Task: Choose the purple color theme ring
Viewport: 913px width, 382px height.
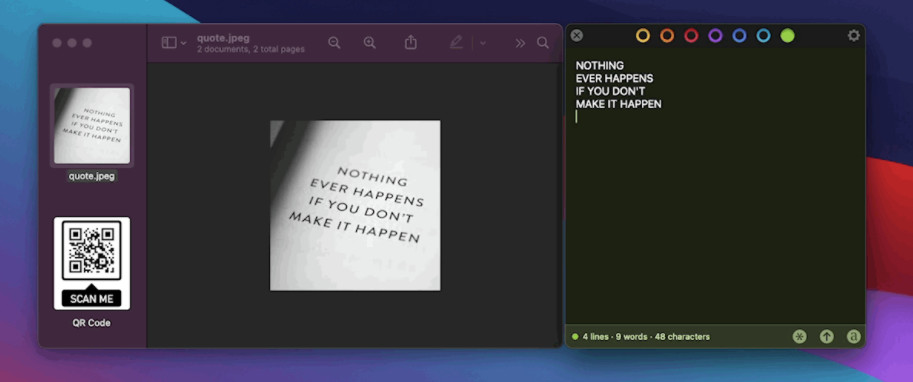Action: click(x=716, y=36)
